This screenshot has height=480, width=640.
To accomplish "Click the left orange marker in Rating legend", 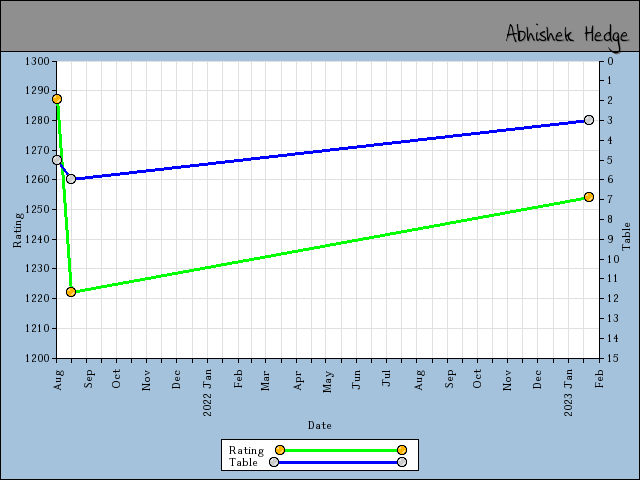I will [280, 450].
